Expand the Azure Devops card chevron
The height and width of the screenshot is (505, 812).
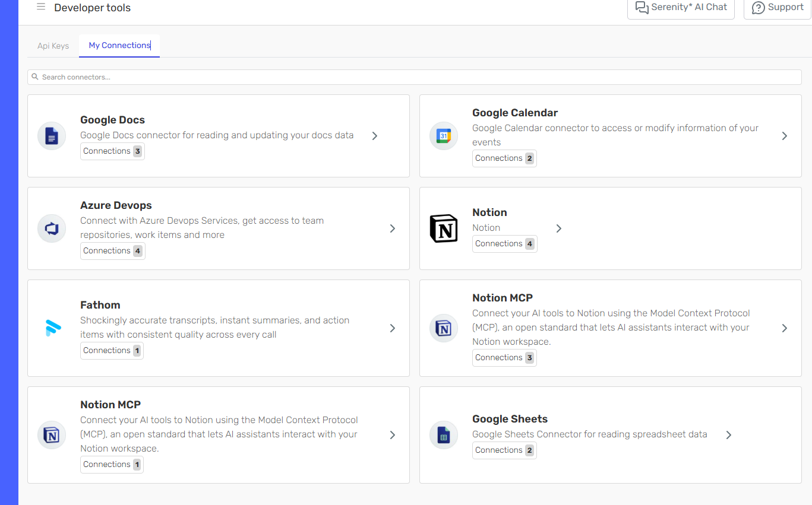pyautogui.click(x=393, y=228)
